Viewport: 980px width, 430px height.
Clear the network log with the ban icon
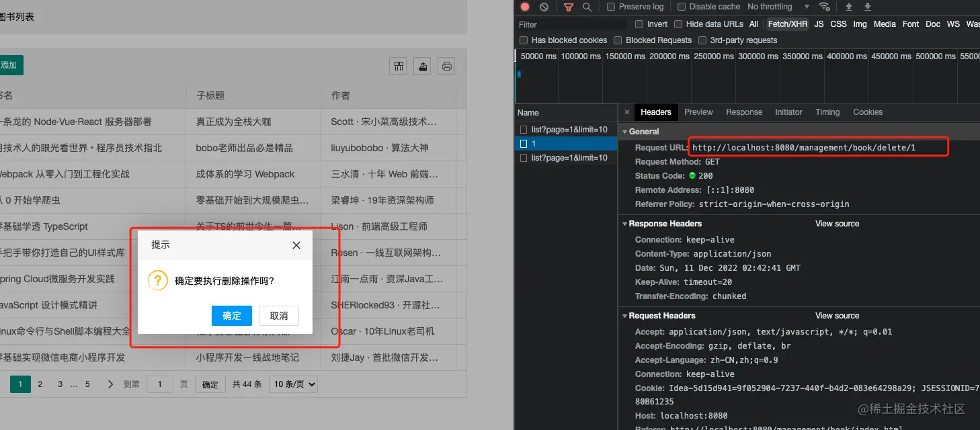pyautogui.click(x=544, y=7)
